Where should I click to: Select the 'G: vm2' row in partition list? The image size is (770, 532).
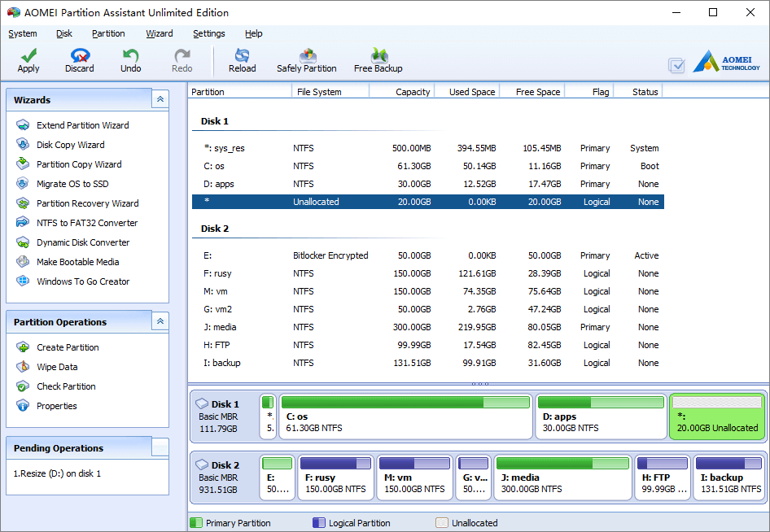[427, 309]
